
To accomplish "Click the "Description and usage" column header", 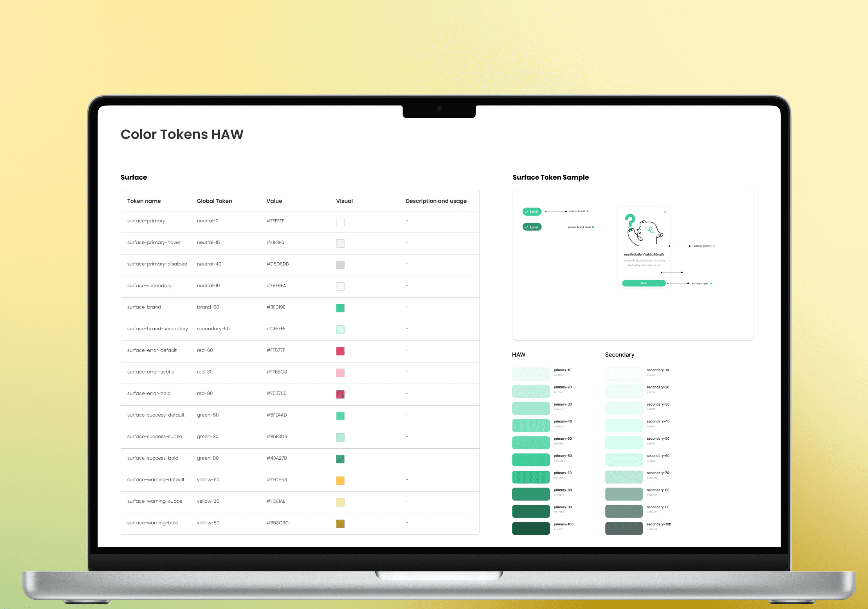I will click(436, 201).
